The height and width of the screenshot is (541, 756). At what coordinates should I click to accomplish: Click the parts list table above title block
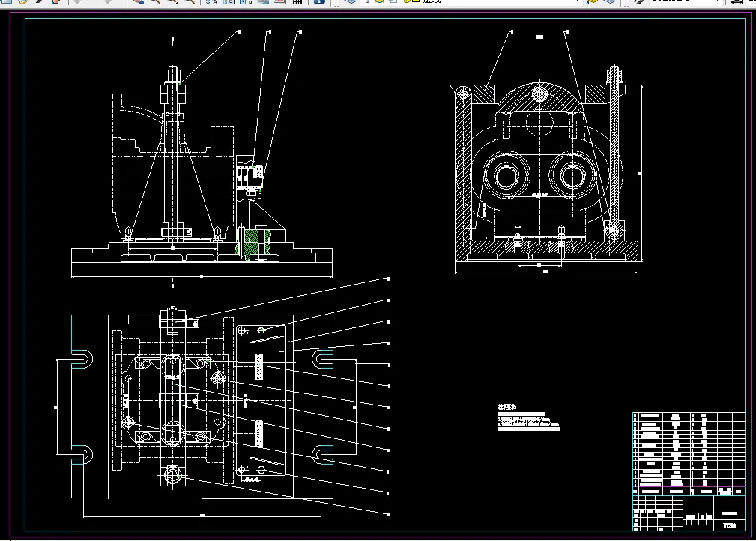[689, 453]
